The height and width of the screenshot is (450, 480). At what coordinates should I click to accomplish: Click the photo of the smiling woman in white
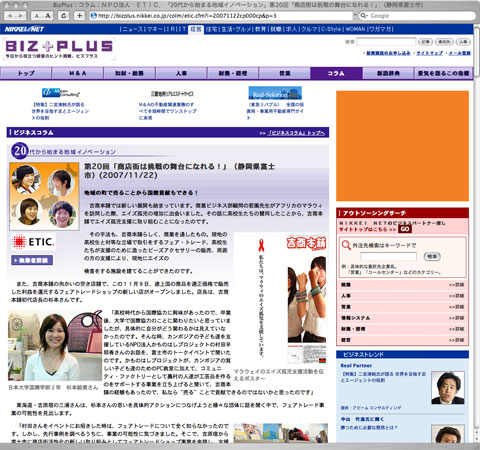tap(55, 345)
